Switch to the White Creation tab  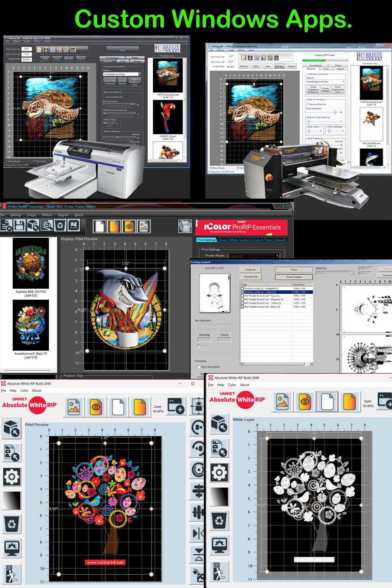[x=240, y=240]
